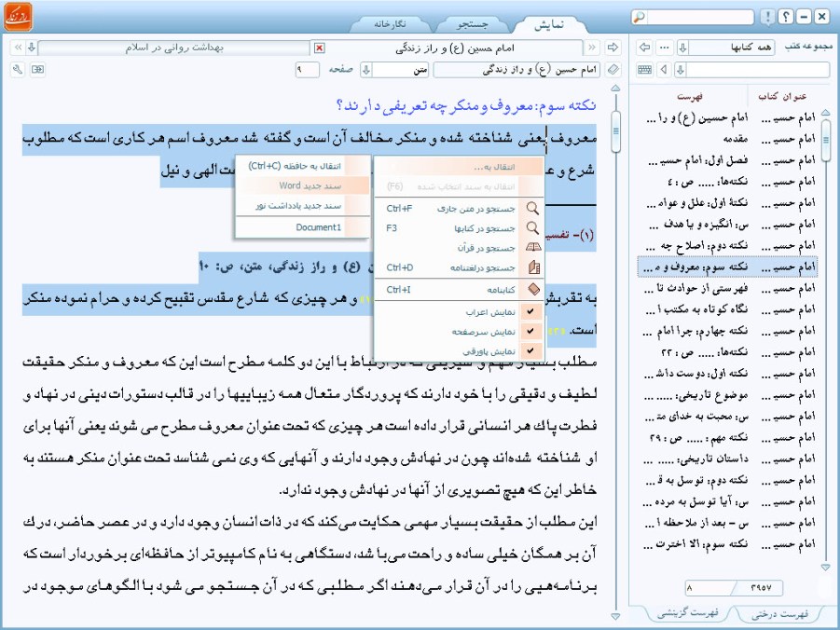Click heading نکته سوم: معروف و منکر چه تعریفی دارند؟

pyautogui.click(x=466, y=105)
